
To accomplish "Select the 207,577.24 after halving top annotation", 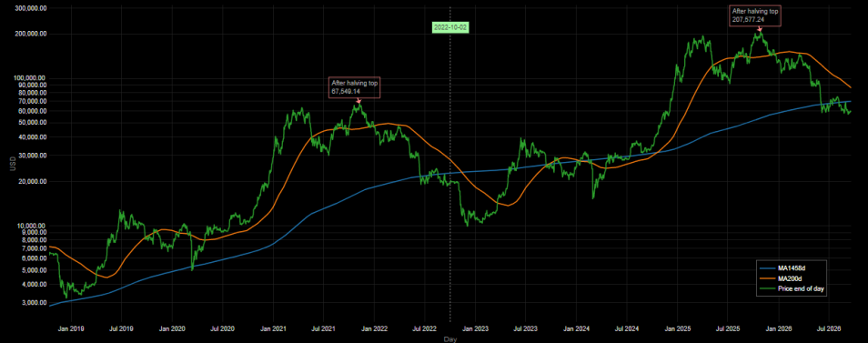I will 755,15.
